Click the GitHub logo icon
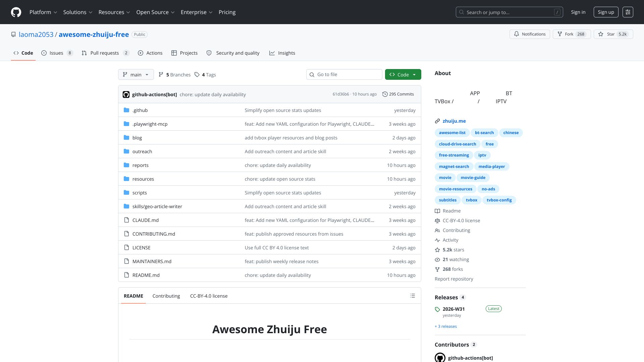 16,12
